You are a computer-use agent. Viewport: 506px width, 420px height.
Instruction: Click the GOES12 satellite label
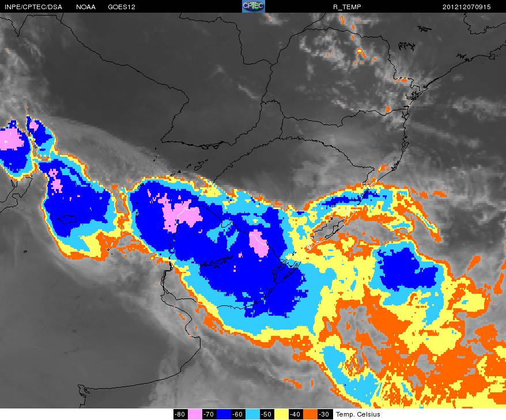click(122, 7)
